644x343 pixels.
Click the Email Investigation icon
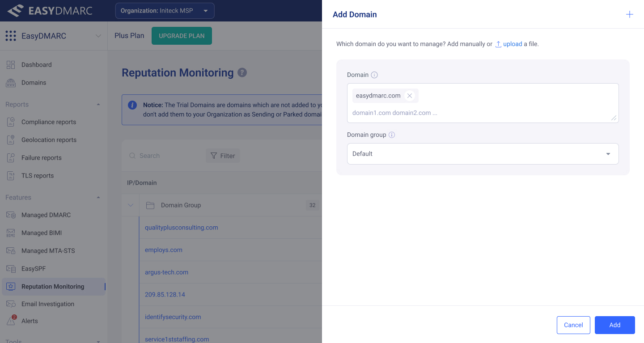[11, 304]
